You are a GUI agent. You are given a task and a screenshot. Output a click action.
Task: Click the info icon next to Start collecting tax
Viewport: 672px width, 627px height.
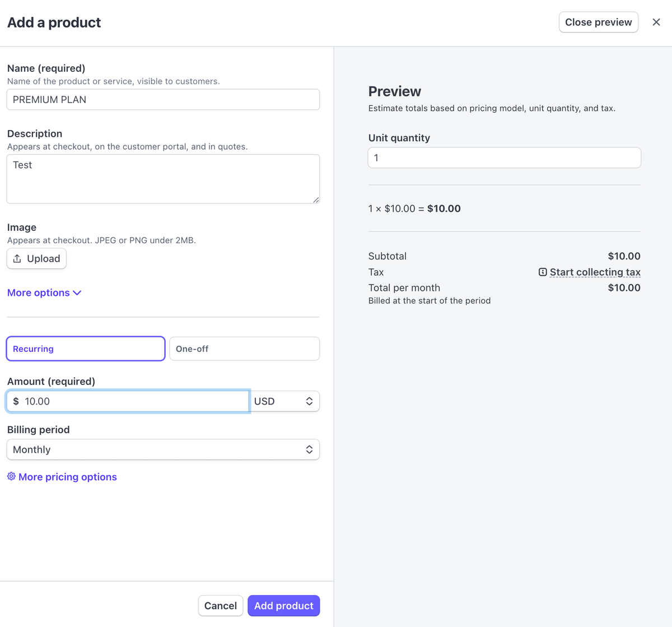pos(543,272)
